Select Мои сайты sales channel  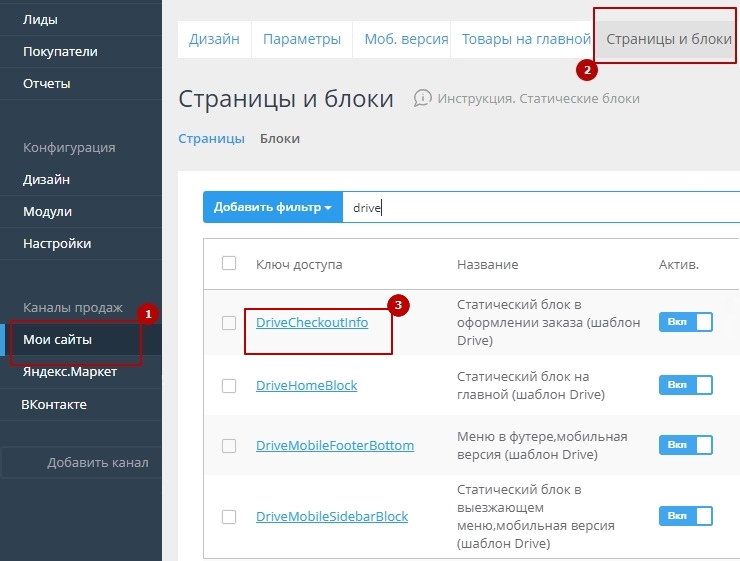pyautogui.click(x=57, y=339)
